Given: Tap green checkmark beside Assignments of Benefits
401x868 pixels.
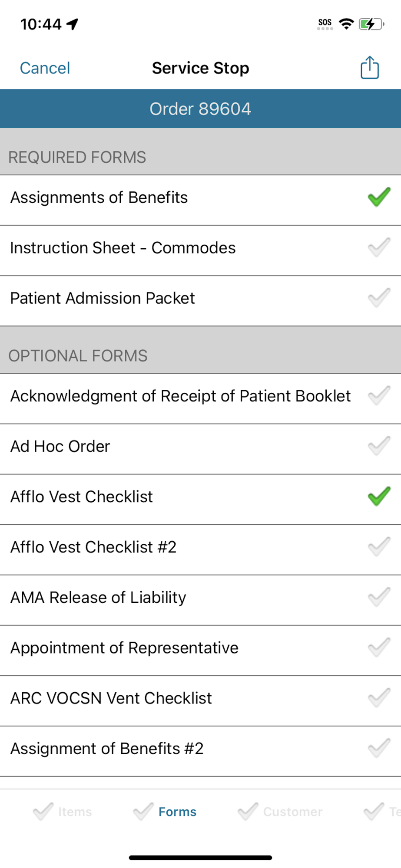Looking at the screenshot, I should [379, 197].
